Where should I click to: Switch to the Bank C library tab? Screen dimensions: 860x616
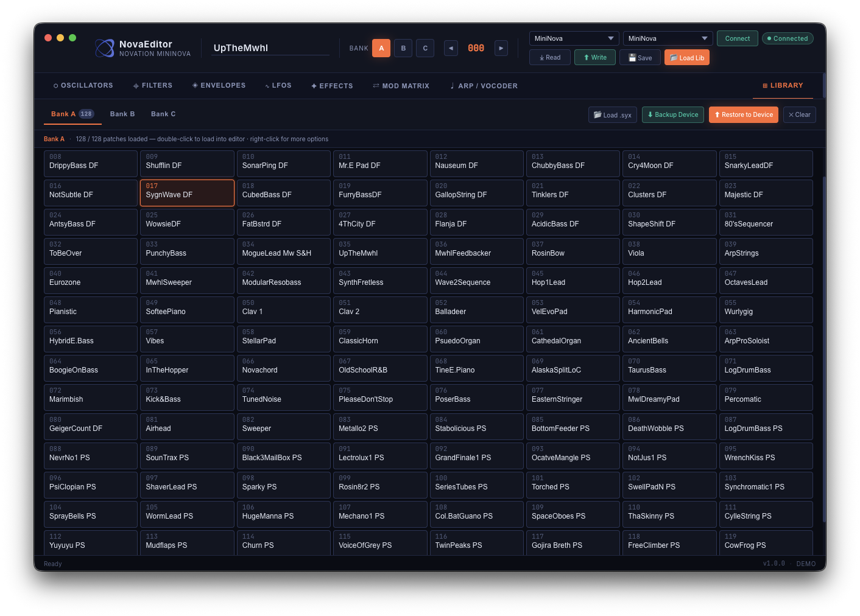pyautogui.click(x=163, y=114)
